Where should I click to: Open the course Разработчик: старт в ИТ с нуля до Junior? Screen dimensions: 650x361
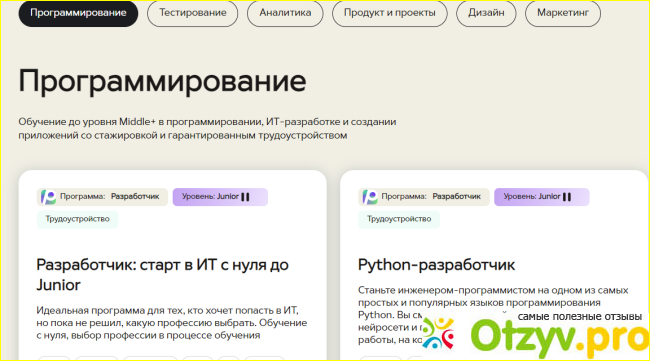(x=162, y=274)
